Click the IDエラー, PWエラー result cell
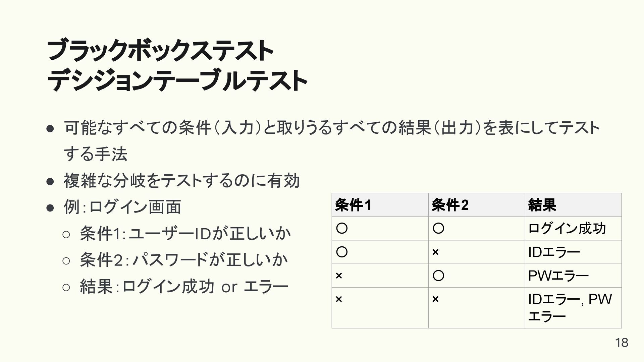 pyautogui.click(x=573, y=308)
